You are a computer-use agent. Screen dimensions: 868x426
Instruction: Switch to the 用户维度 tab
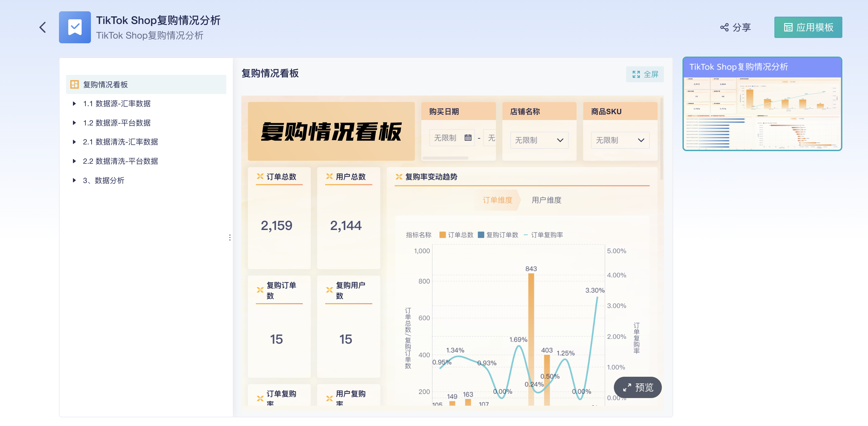pos(546,200)
